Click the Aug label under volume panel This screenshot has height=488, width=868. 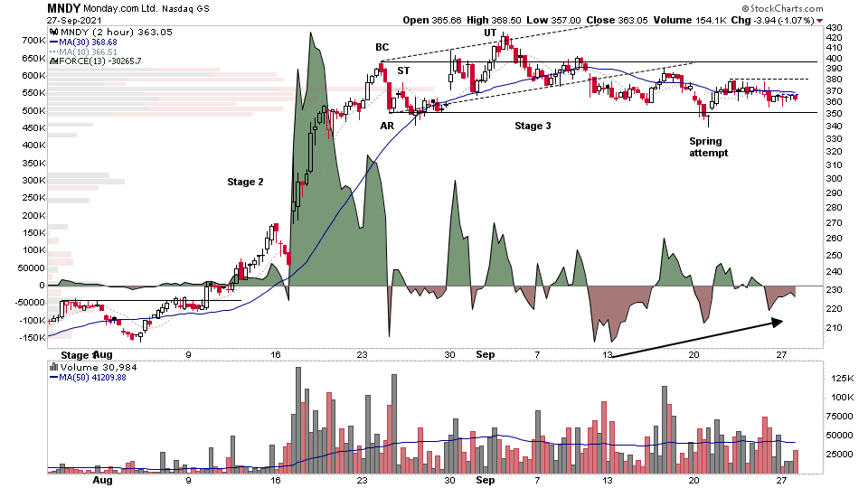point(102,480)
